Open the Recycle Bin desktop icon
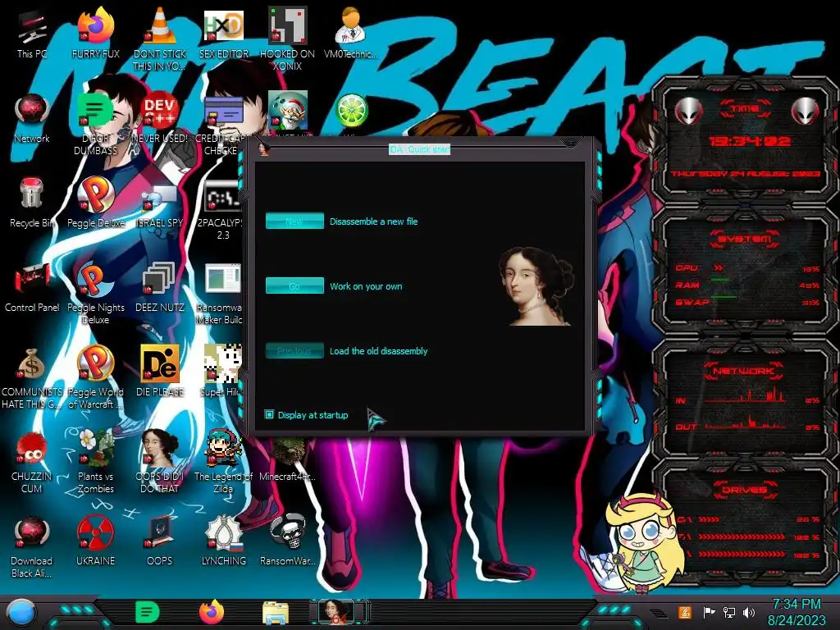Screen dimensions: 840x630 coord(32,203)
